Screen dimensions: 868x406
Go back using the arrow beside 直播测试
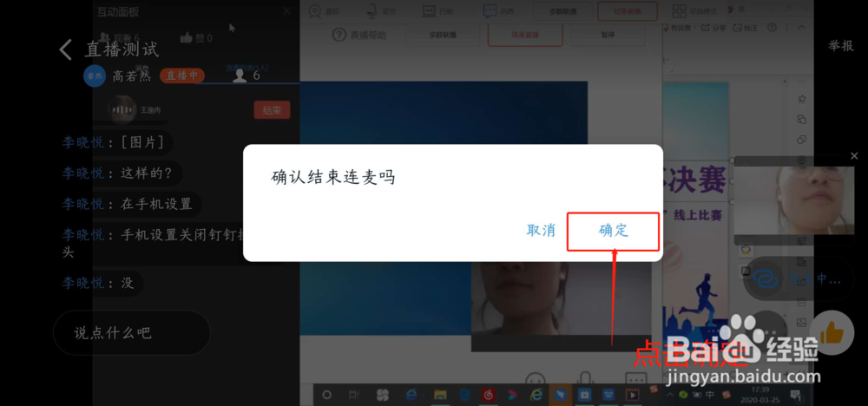coord(65,49)
